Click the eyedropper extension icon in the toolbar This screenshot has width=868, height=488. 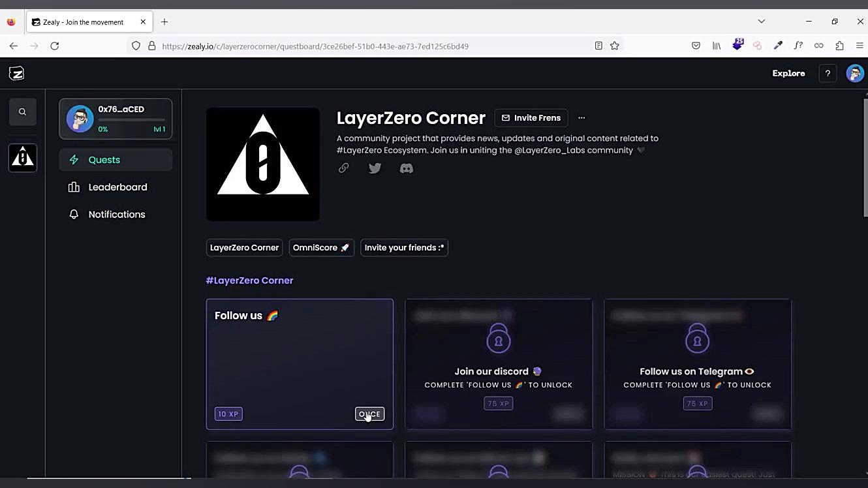tap(778, 46)
